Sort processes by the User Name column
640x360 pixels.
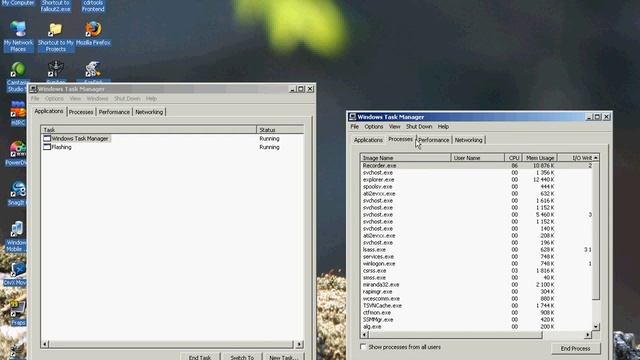coord(478,158)
